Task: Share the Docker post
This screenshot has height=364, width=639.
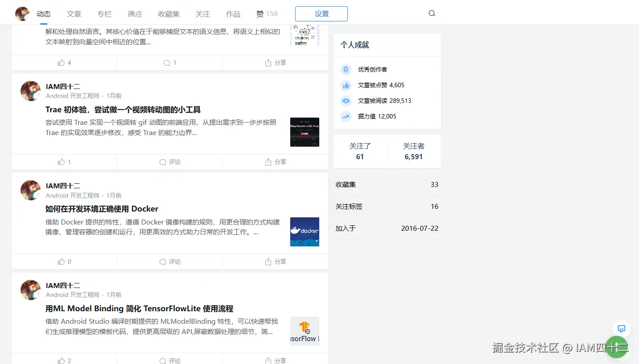Action: tap(275, 262)
